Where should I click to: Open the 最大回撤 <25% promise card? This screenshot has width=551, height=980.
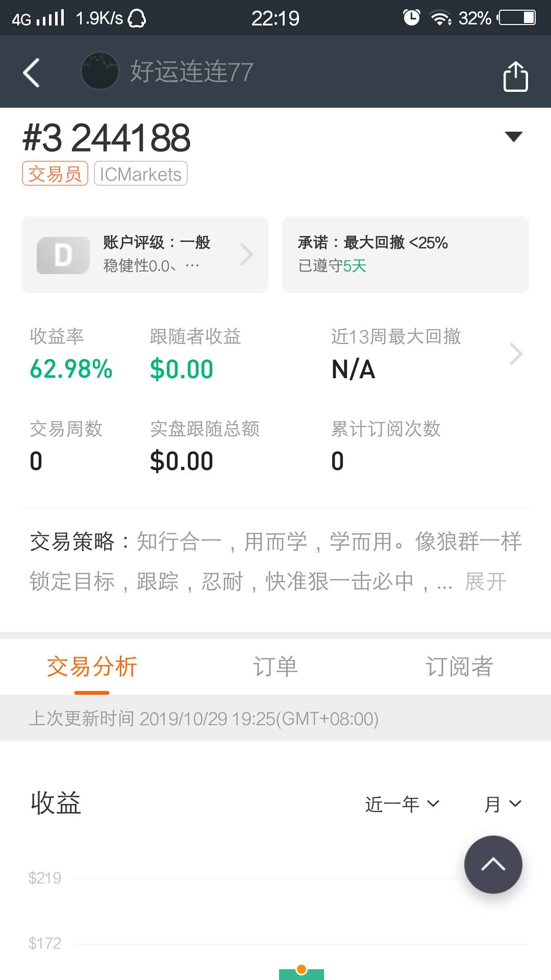coord(406,254)
